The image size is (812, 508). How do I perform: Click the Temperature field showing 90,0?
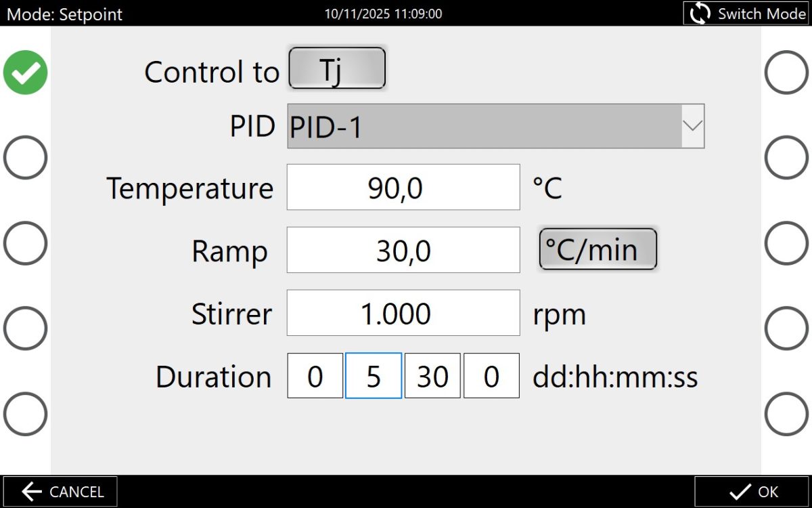click(x=403, y=188)
